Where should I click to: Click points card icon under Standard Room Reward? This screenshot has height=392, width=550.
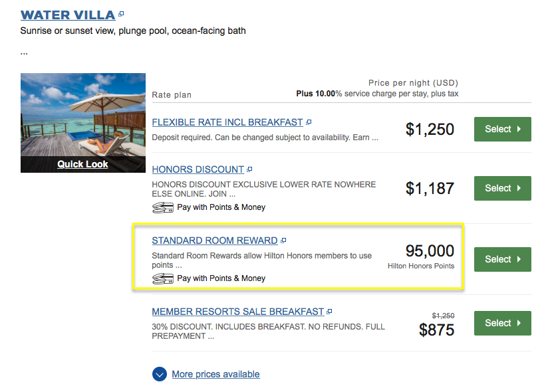pos(163,279)
